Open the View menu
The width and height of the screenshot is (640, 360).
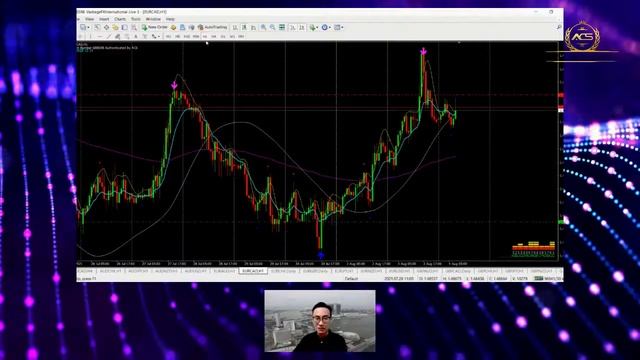pyautogui.click(x=90, y=19)
